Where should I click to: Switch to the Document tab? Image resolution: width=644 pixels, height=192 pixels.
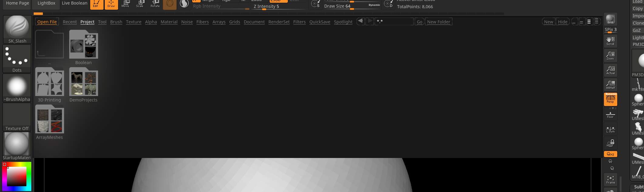coord(254,22)
